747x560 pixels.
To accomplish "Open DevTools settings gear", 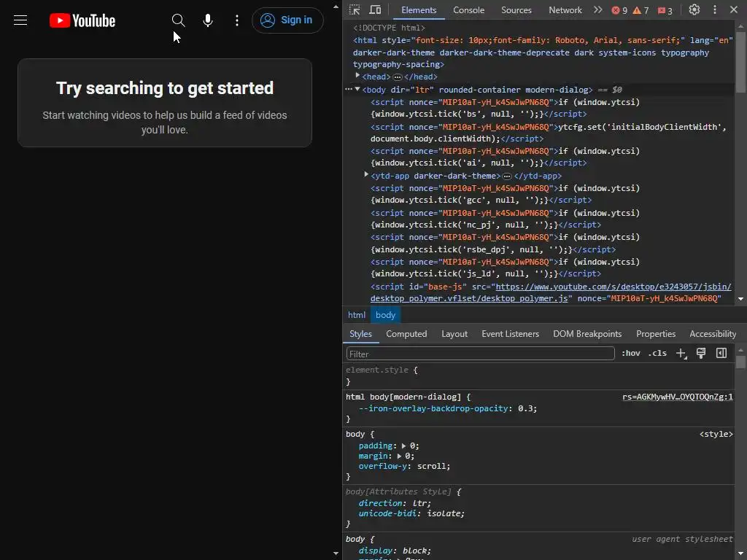I will [694, 10].
